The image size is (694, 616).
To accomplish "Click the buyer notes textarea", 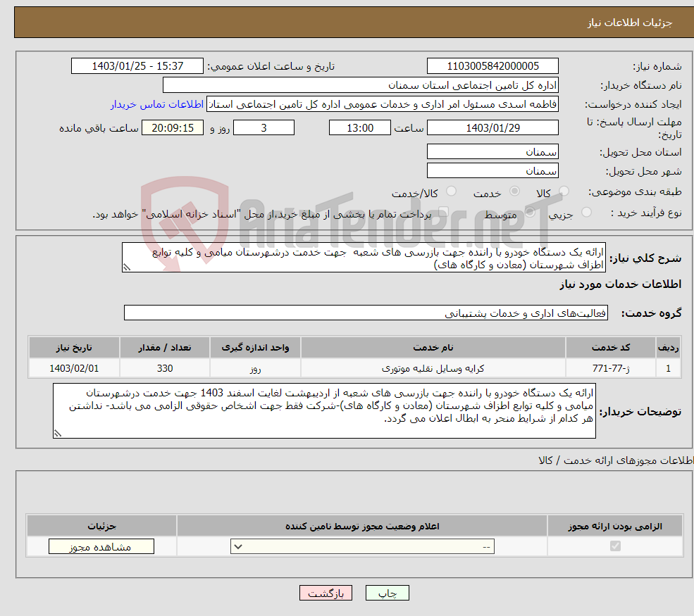I will [x=324, y=411].
